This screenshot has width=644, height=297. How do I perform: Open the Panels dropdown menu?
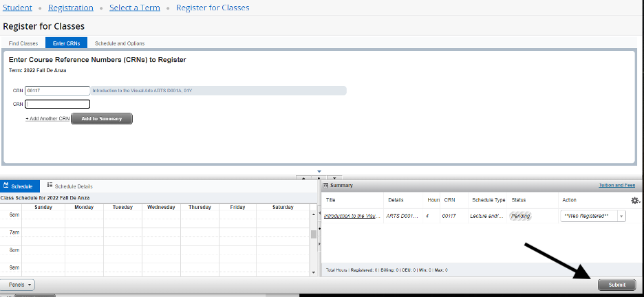21,285
